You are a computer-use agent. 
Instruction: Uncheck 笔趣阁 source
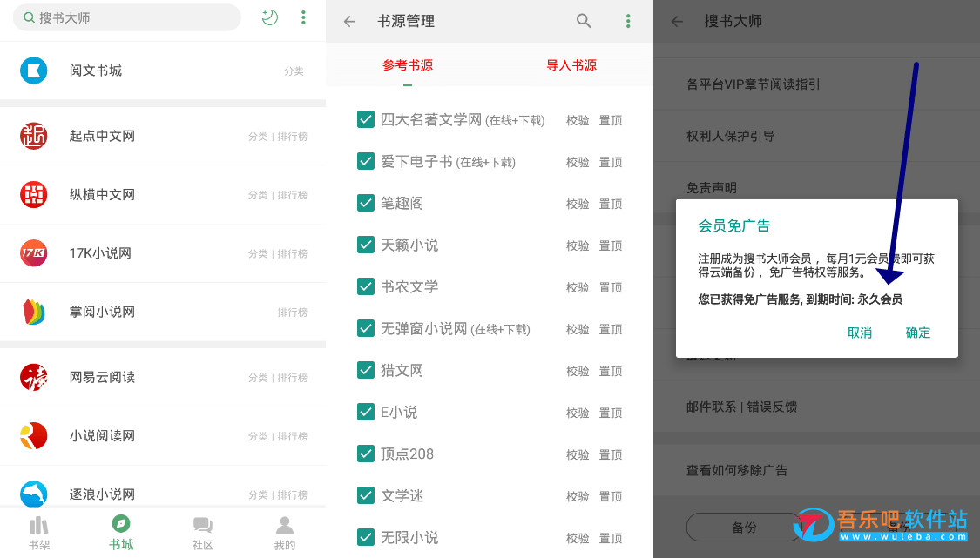click(x=366, y=203)
